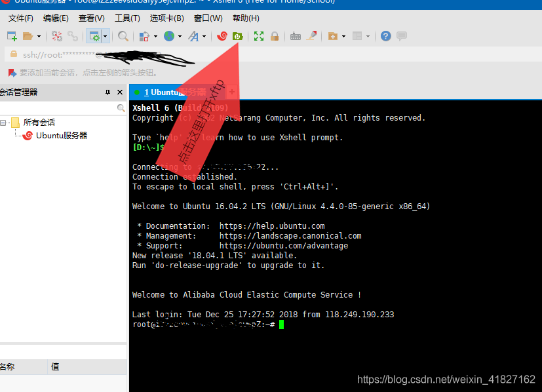The width and height of the screenshot is (542, 392).
Task: Open the 窗口(W) menu
Action: click(208, 18)
